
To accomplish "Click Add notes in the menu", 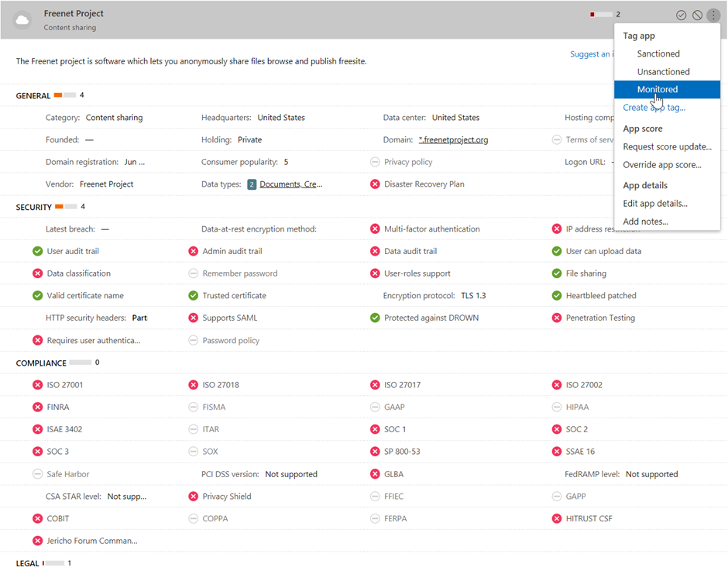I will tap(645, 222).
